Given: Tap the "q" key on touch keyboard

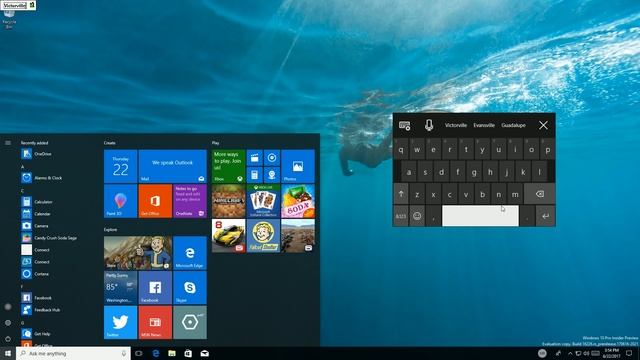Looking at the screenshot, I should (401, 150).
